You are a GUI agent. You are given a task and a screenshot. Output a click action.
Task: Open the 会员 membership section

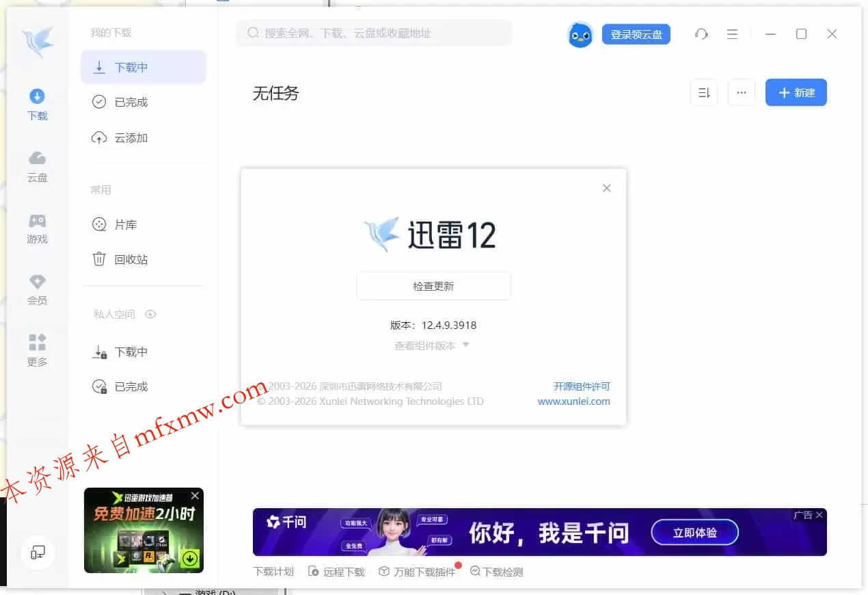click(x=37, y=289)
